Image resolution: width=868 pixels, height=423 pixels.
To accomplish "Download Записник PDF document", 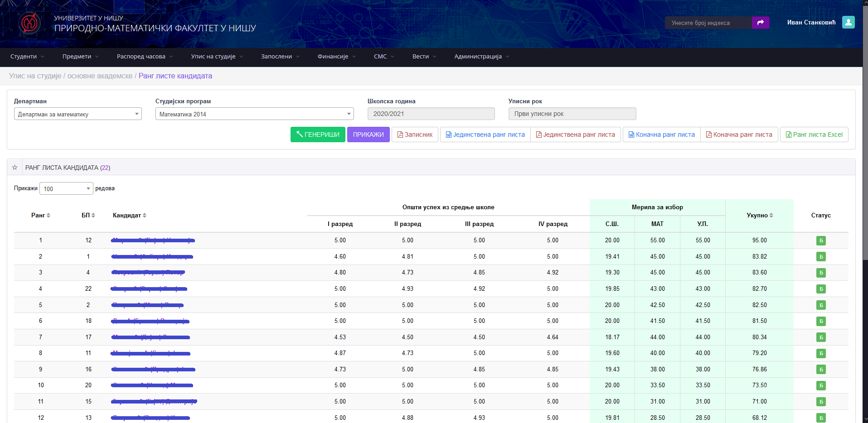I will click(415, 135).
